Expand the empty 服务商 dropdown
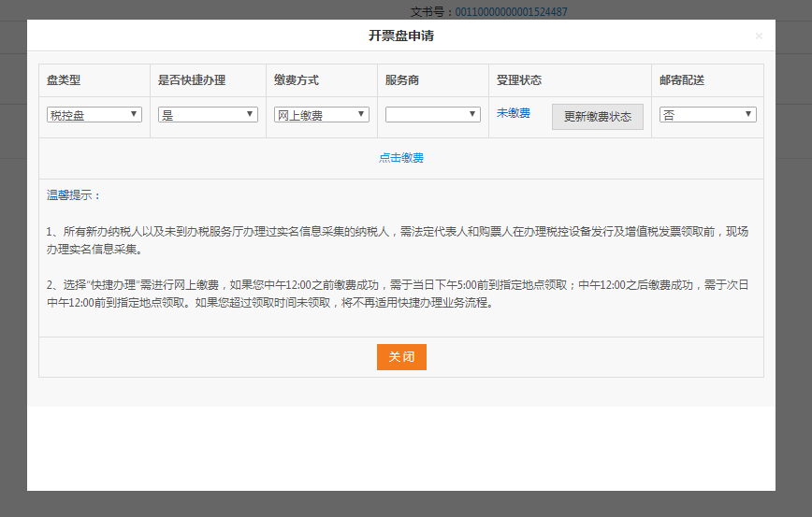 pyautogui.click(x=432, y=114)
